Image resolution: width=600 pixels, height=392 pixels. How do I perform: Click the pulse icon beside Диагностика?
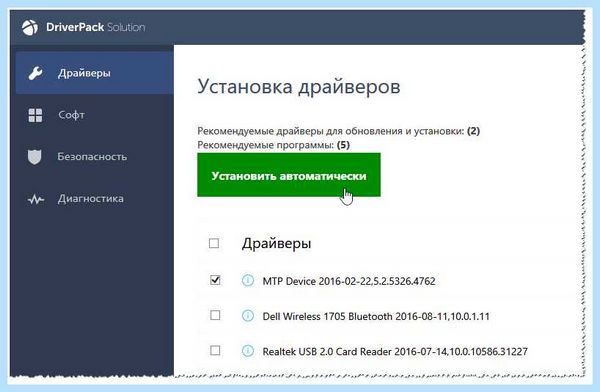pyautogui.click(x=36, y=199)
